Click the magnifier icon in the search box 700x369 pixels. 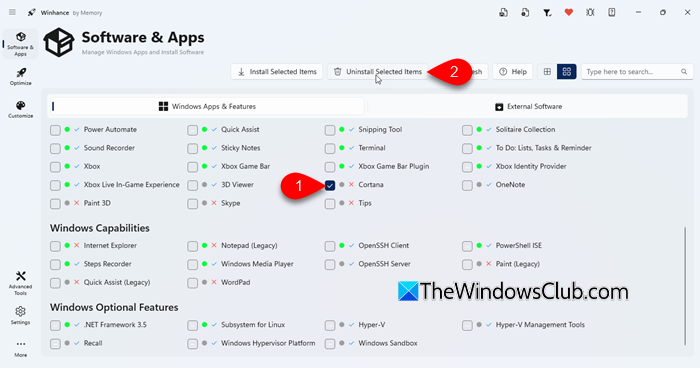(x=683, y=71)
